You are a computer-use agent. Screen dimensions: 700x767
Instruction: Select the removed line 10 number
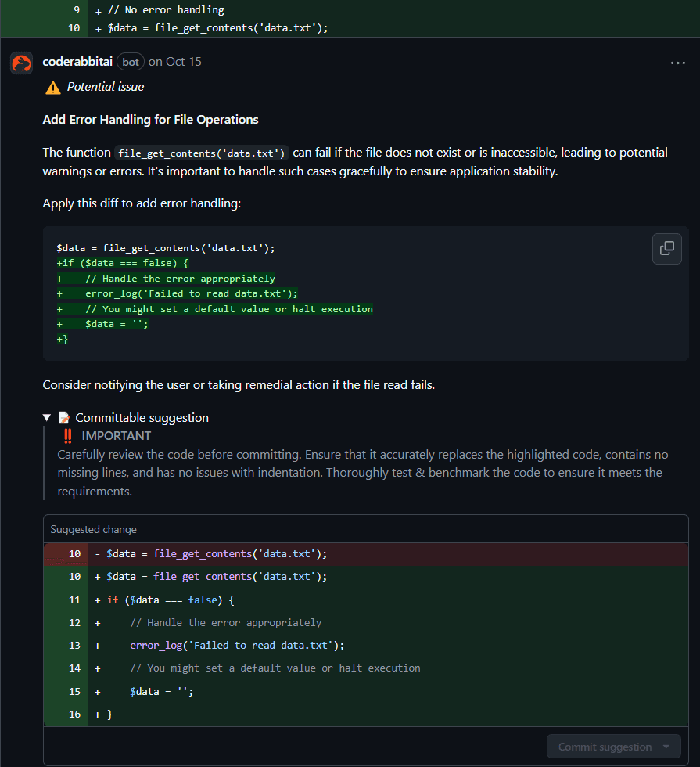coord(74,553)
